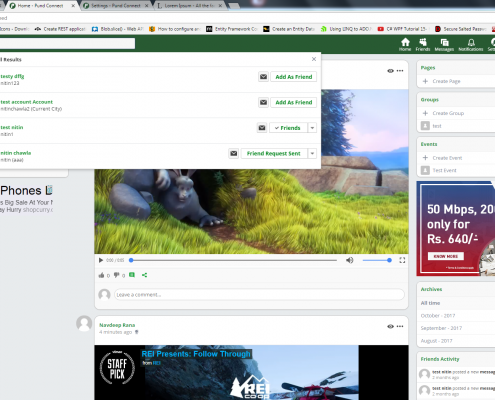This screenshot has height=400, width=495.
Task: Click envelope icon in nitin chawla row
Action: point(234,153)
